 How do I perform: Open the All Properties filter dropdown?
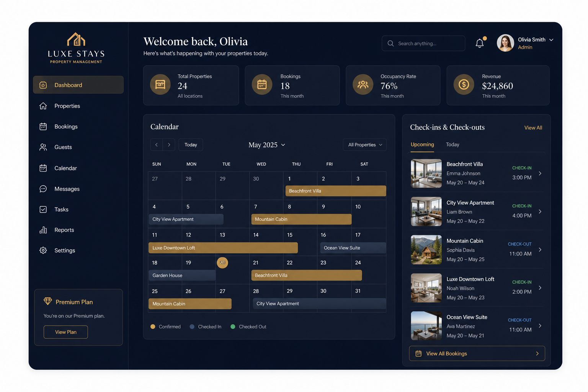tap(365, 145)
